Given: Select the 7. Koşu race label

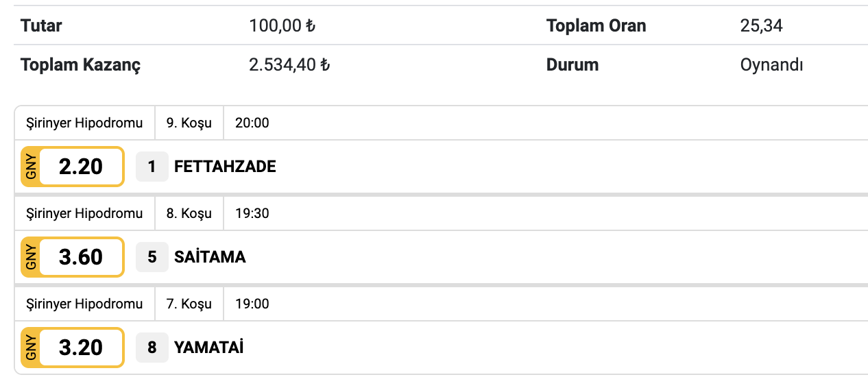Looking at the screenshot, I should coord(189,304).
